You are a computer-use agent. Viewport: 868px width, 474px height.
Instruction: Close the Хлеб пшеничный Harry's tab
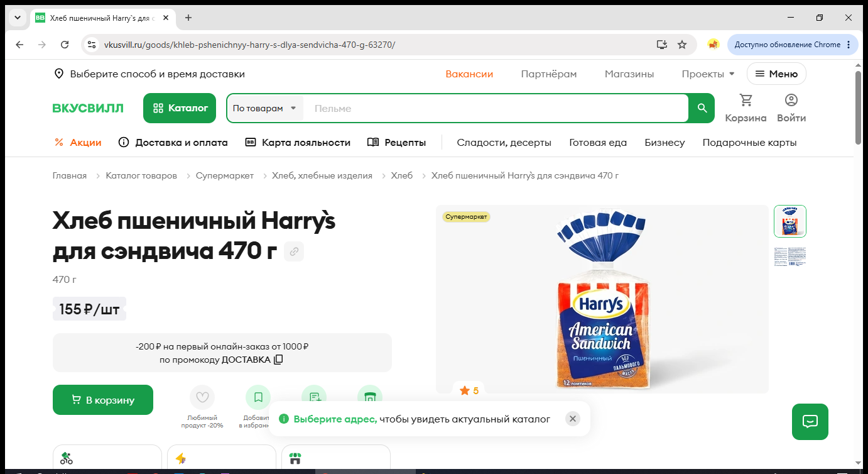[x=166, y=18]
